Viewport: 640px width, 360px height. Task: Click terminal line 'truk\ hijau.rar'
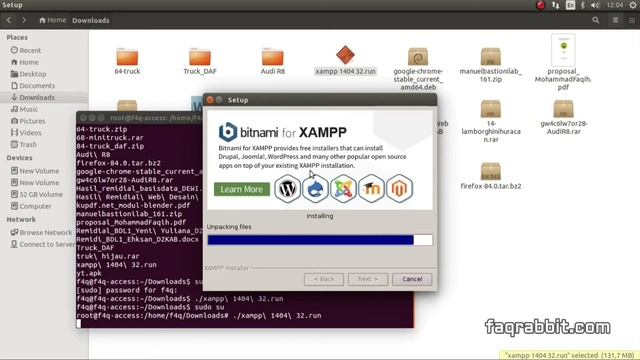point(108,256)
